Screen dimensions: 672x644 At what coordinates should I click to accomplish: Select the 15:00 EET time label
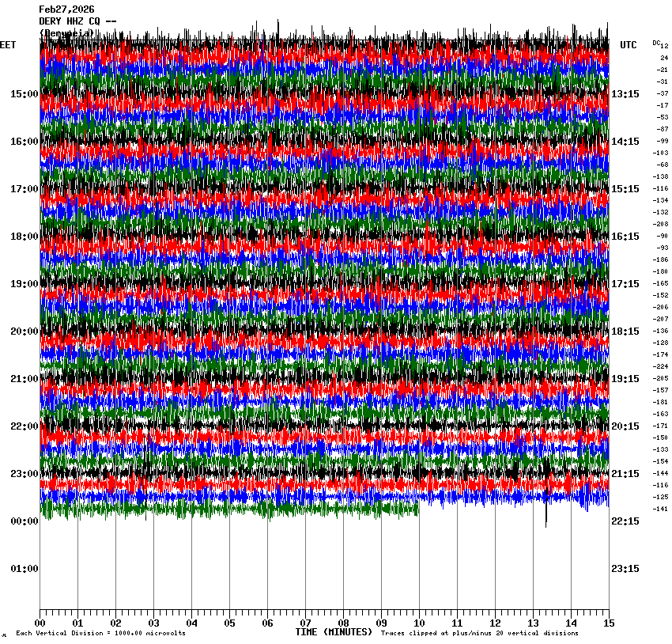point(24,94)
